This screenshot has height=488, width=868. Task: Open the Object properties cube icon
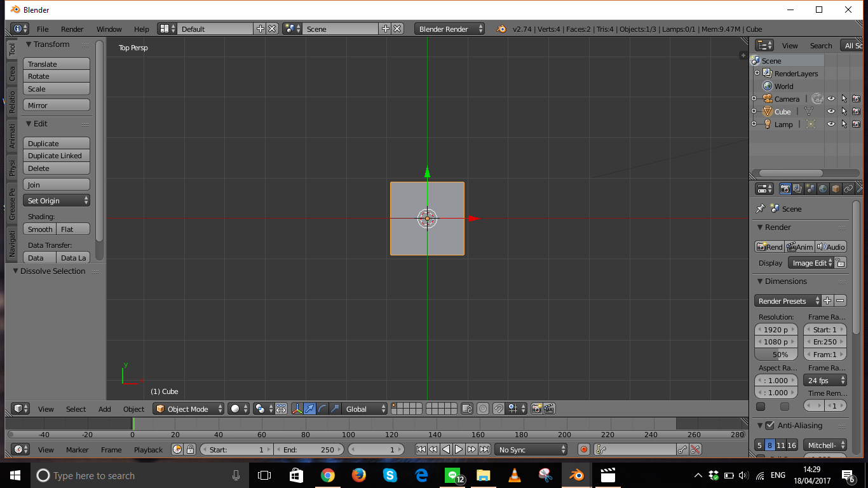tap(836, 189)
